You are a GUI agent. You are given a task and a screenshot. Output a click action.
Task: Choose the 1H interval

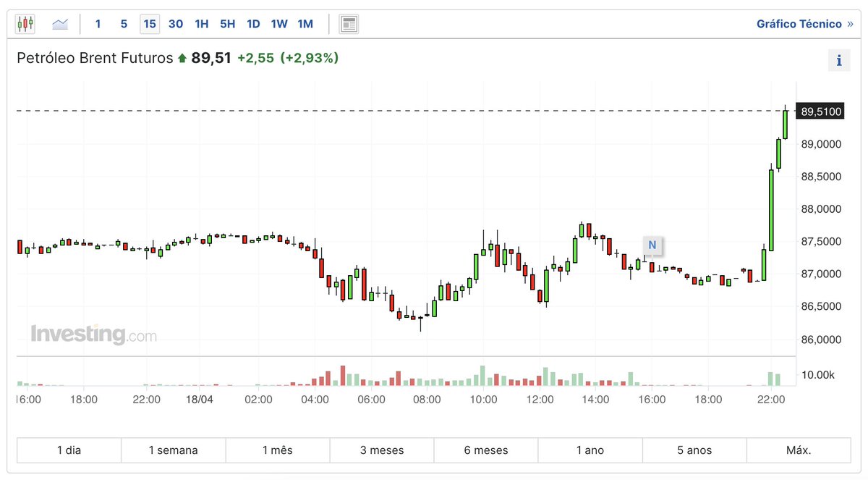202,24
